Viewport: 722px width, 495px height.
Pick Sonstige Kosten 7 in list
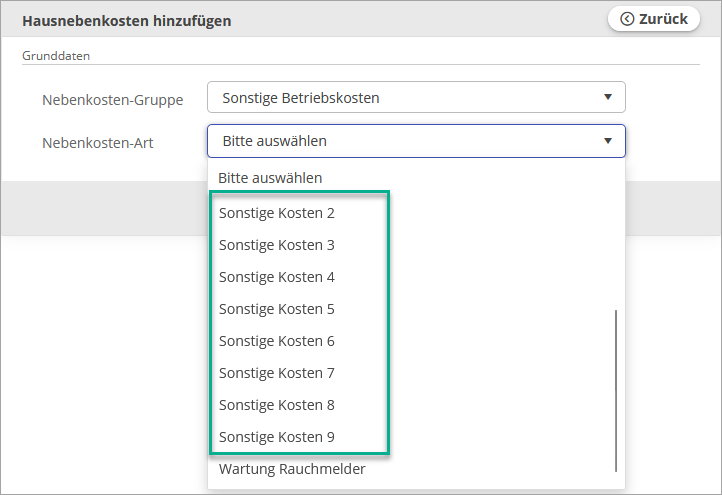pos(277,373)
